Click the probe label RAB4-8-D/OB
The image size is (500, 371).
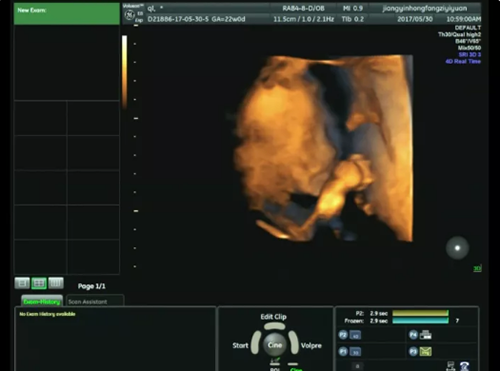click(x=303, y=8)
